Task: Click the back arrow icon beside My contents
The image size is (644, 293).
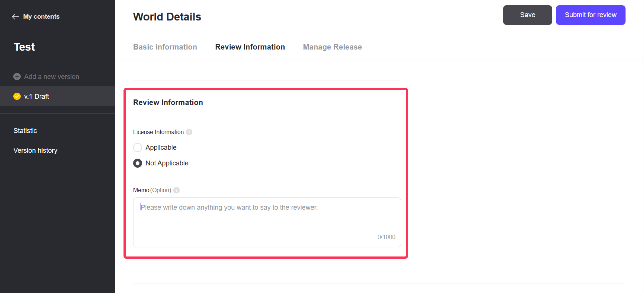Action: coord(15,17)
